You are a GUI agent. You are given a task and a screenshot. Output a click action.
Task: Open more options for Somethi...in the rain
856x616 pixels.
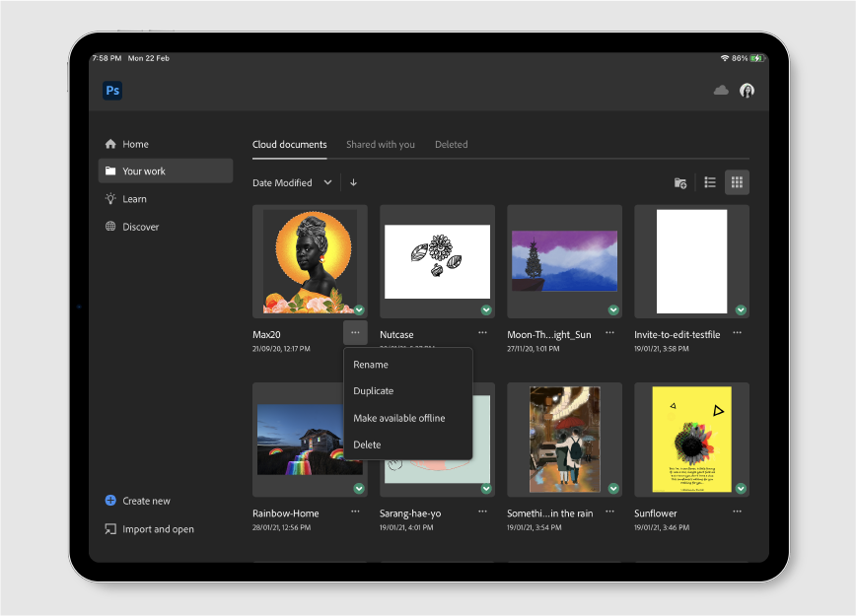pos(609,512)
